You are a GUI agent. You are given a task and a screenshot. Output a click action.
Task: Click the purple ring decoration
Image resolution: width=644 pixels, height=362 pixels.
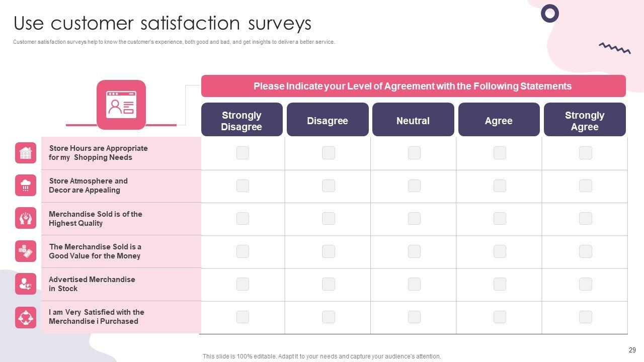pos(550,14)
